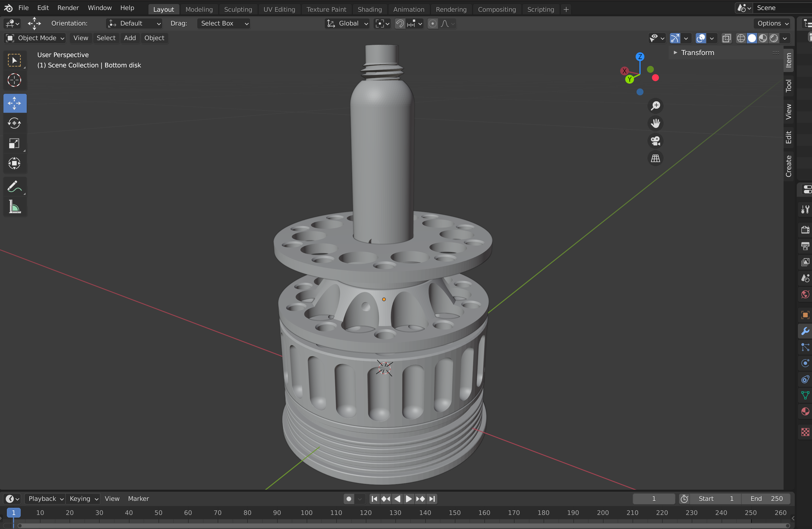812x529 pixels.
Task: Open the Object Constraints properties icon
Action: point(805,379)
